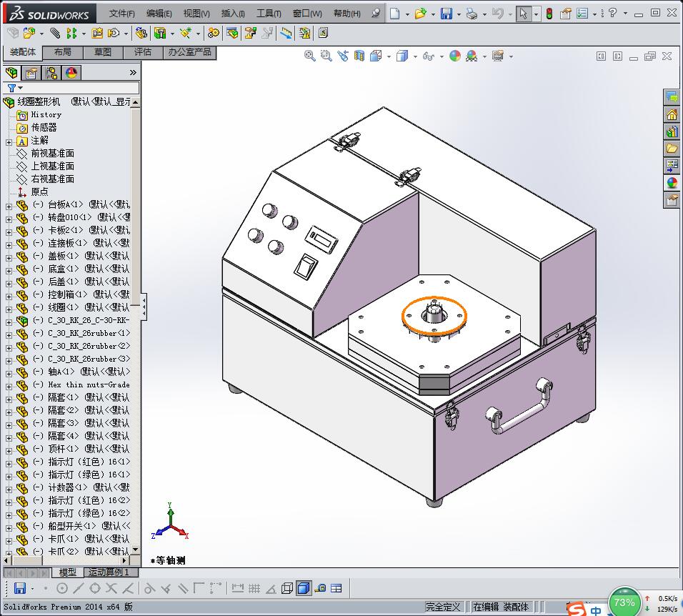Click the New Motion Study gear icon
The width and height of the screenshot is (683, 616).
214,33
